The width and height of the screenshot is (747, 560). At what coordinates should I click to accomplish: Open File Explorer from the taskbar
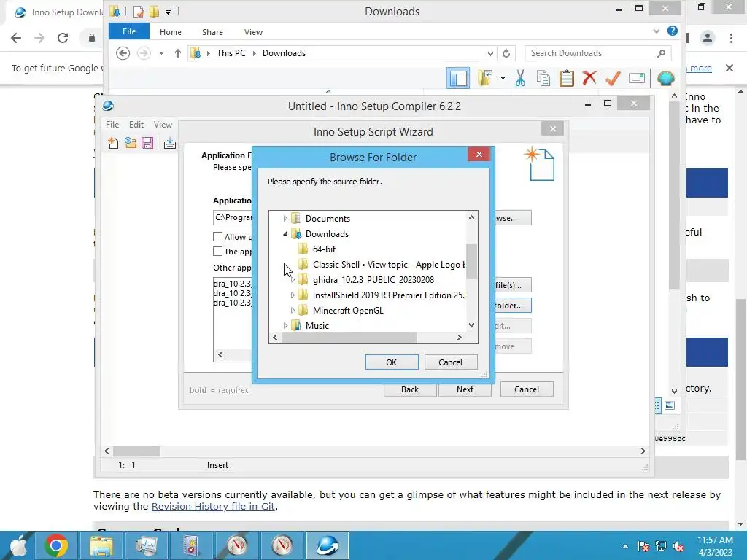(101, 545)
